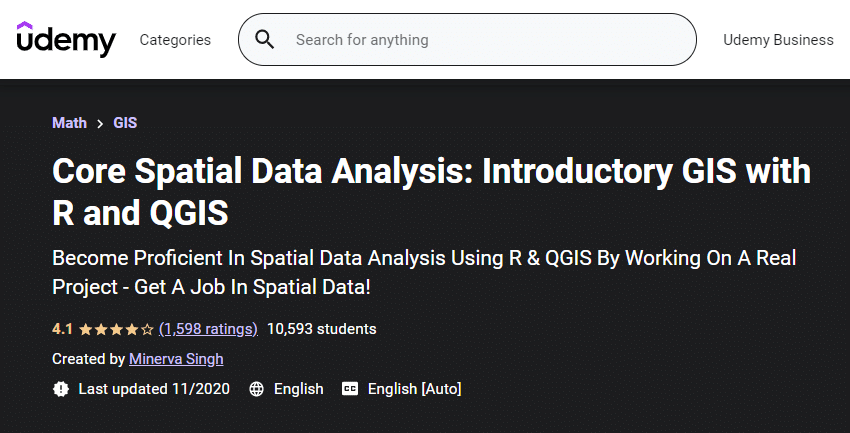Click the 4.1 rating score
The image size is (850, 433).
pyautogui.click(x=62, y=329)
